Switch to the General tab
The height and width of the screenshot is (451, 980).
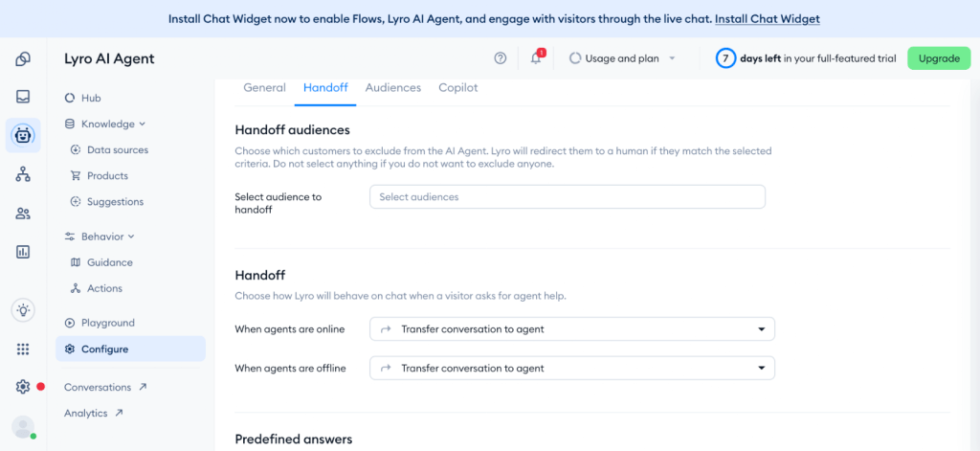click(x=264, y=87)
